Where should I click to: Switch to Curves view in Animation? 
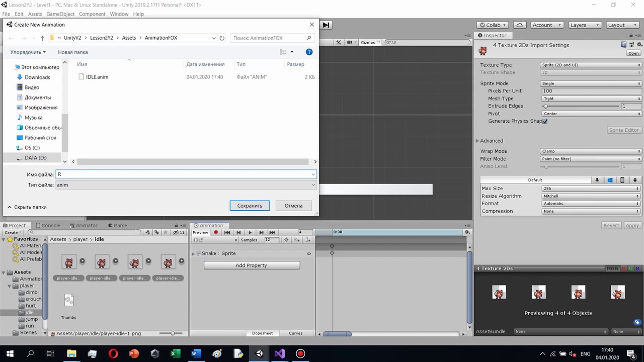[x=295, y=333]
